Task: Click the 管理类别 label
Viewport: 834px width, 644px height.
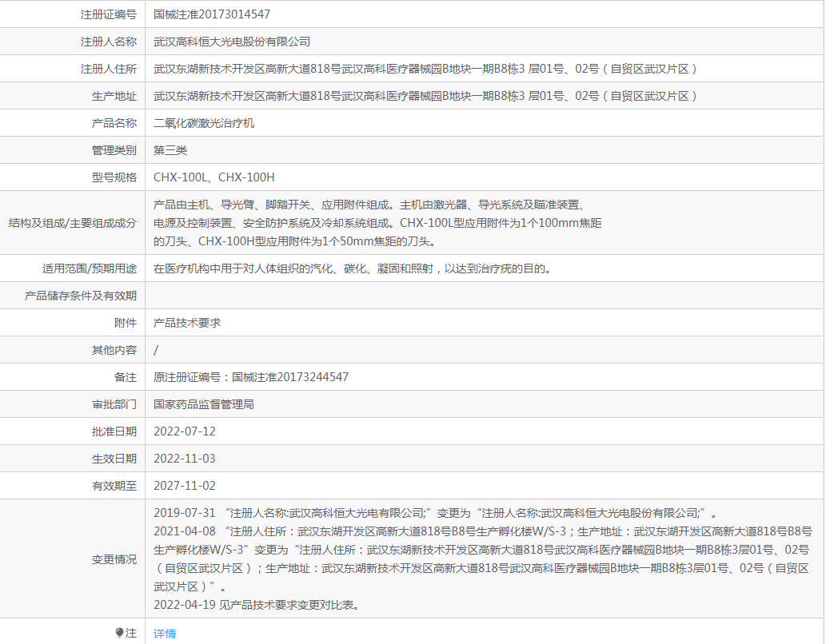Action: click(x=114, y=150)
